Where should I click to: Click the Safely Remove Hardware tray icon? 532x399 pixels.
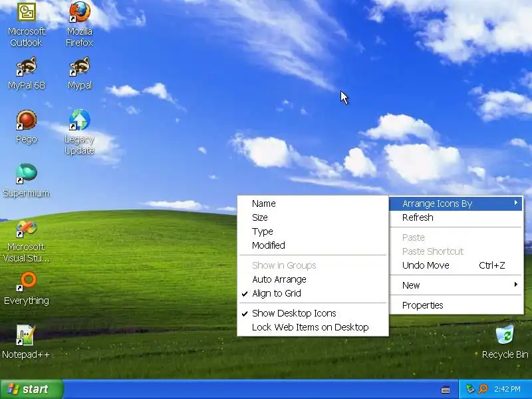tap(470, 389)
